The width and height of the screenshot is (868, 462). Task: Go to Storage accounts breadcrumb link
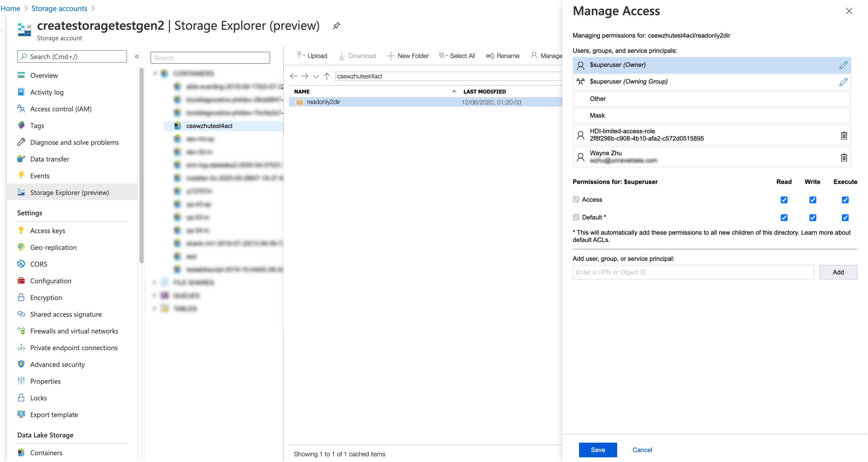[59, 8]
